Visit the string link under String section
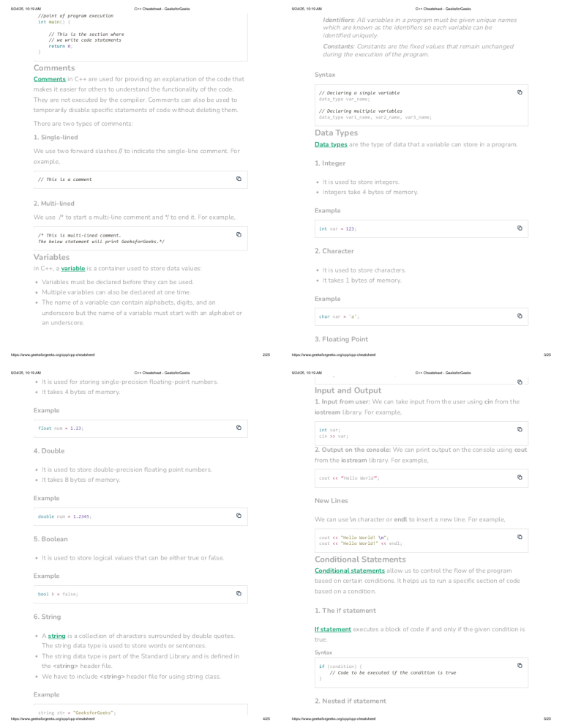The image size is (562, 728). 56,636
